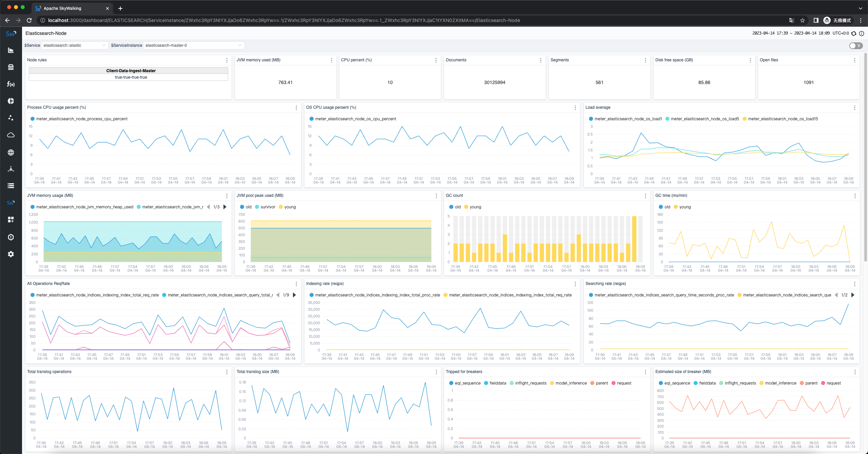The image size is (868, 454).
Task: Open the $ServiceInstance elasticsearch-master-0 dropdown
Action: (193, 45)
